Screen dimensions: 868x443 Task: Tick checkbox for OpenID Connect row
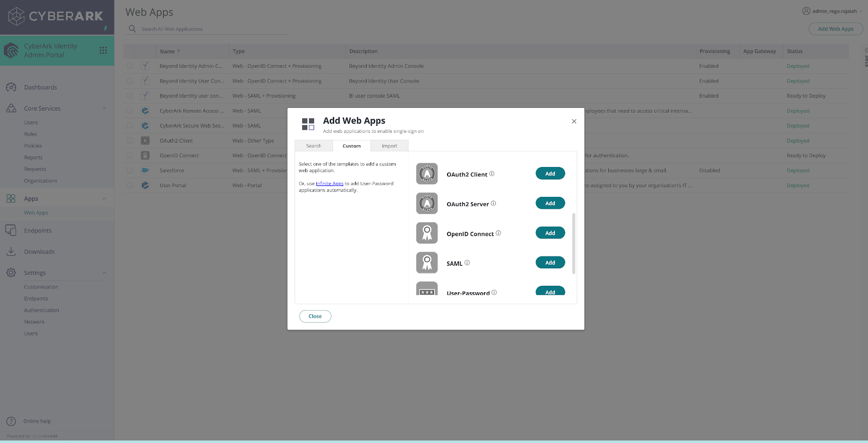(130, 156)
